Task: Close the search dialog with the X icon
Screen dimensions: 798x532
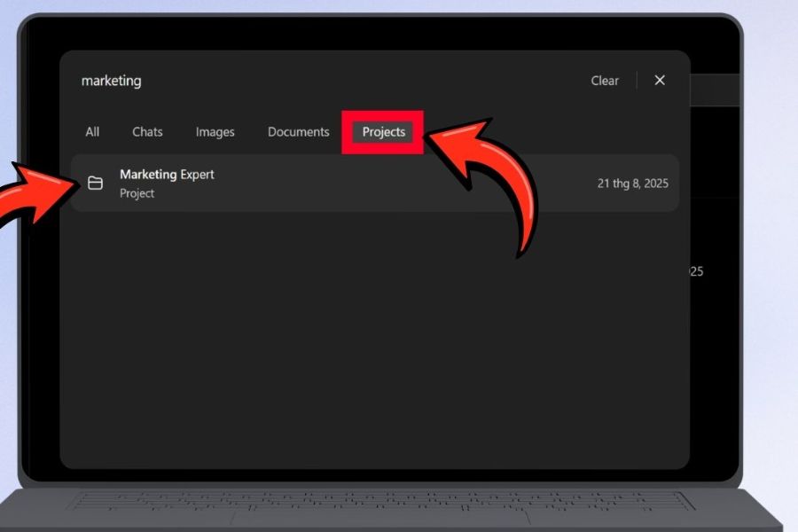Action: click(x=660, y=81)
